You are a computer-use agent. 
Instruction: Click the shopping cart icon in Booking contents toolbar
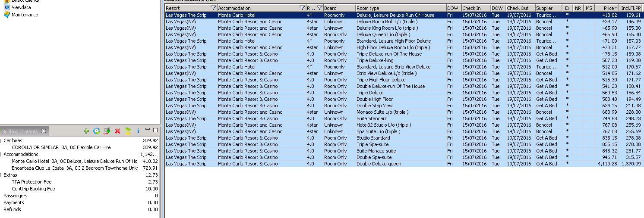click(107, 131)
